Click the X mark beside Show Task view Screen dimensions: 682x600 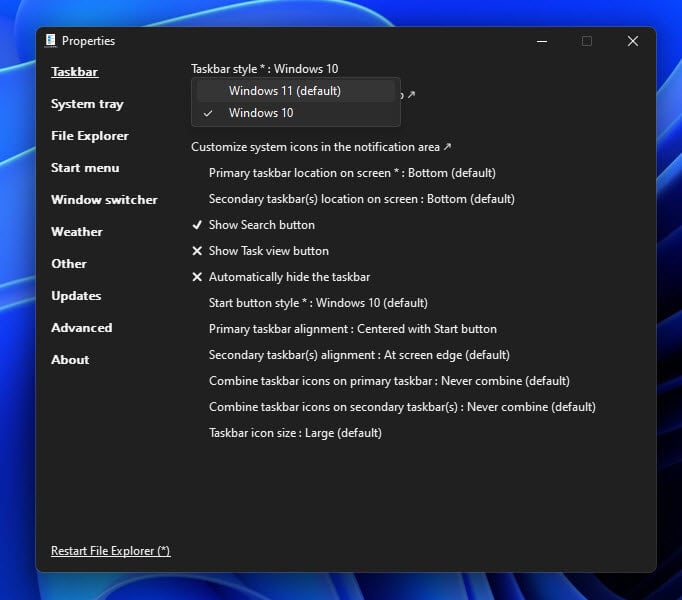click(197, 251)
